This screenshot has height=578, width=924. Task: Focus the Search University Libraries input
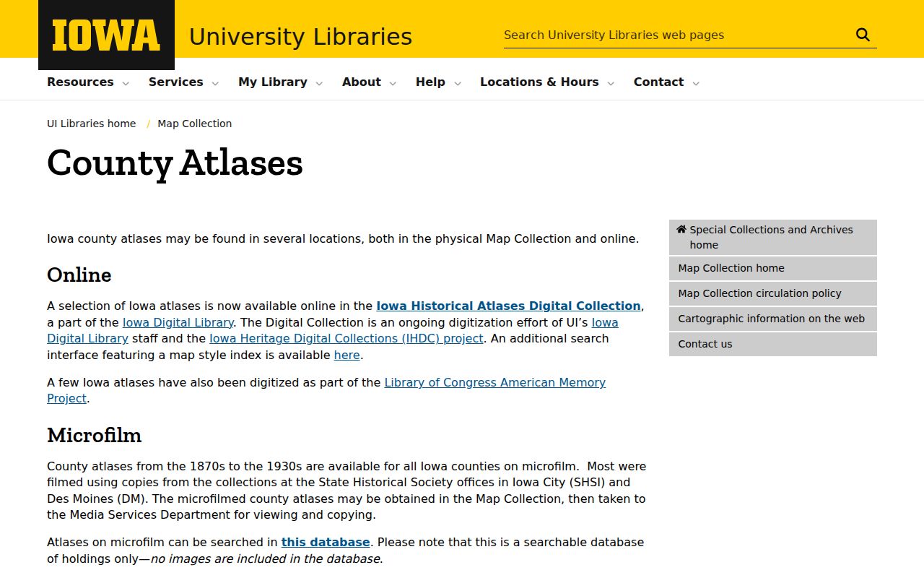(x=677, y=35)
